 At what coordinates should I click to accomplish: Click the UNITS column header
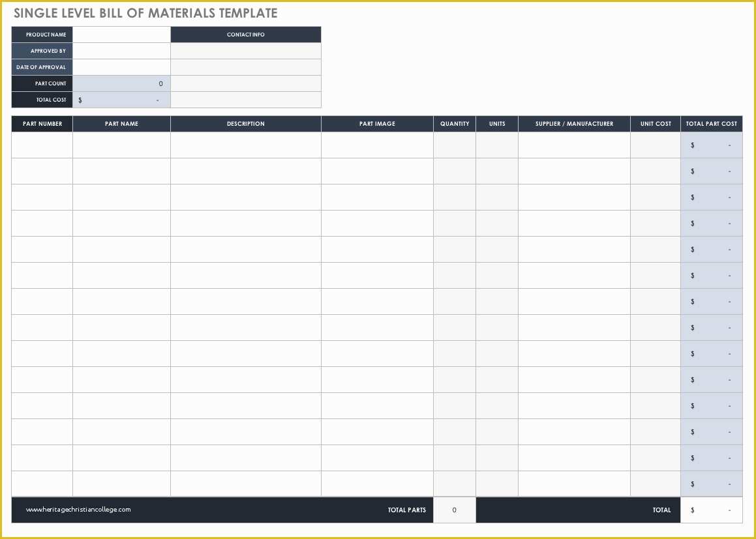pos(497,124)
